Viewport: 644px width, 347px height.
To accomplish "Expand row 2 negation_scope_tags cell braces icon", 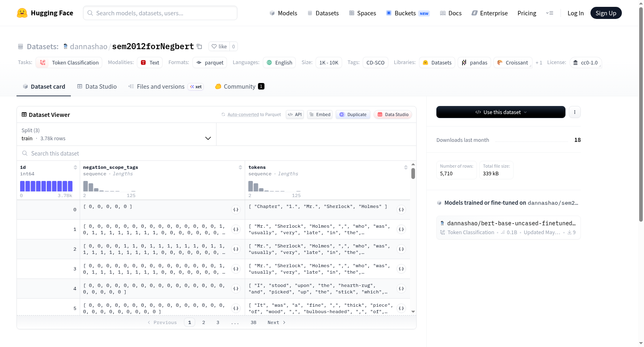I will tap(236, 249).
